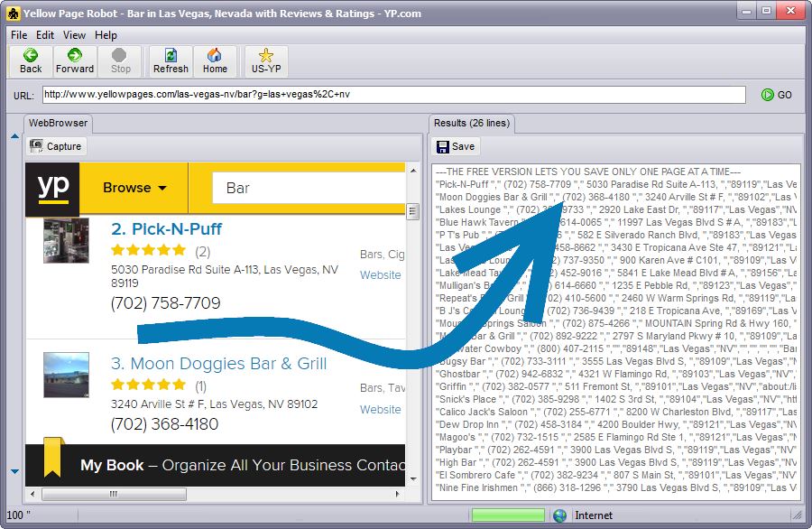Click the Moon Doggies listing thumbnail photo

(x=66, y=375)
